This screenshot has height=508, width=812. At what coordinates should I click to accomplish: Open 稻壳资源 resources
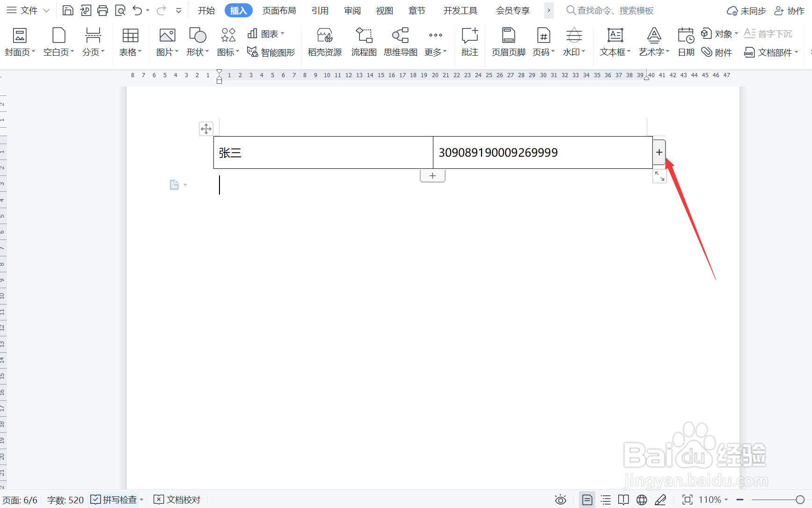point(325,42)
